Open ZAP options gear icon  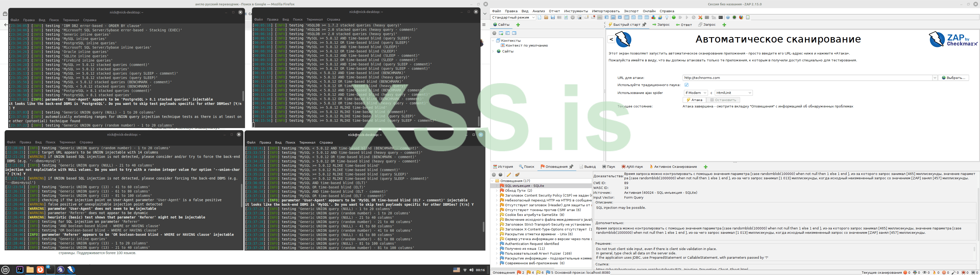(572, 18)
